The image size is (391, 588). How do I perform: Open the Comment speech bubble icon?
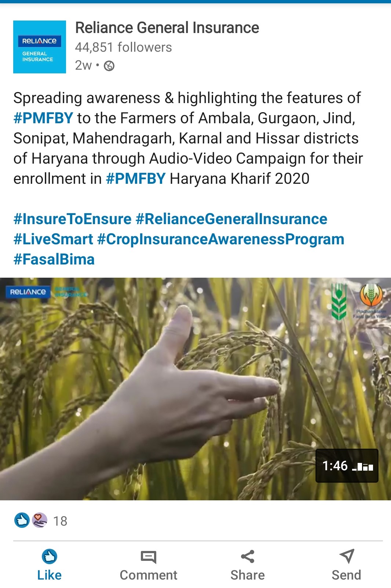149,557
